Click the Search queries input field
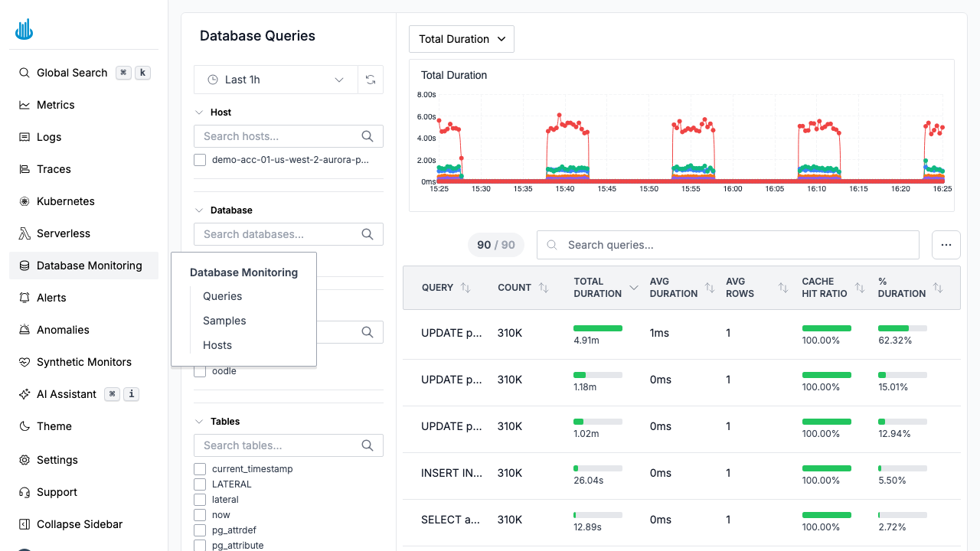980x551 pixels. [x=727, y=245]
